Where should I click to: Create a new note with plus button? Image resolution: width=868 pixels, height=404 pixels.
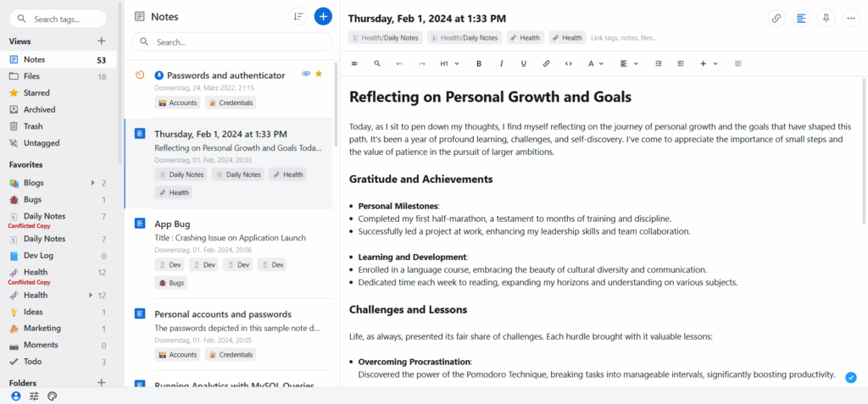[x=323, y=17]
